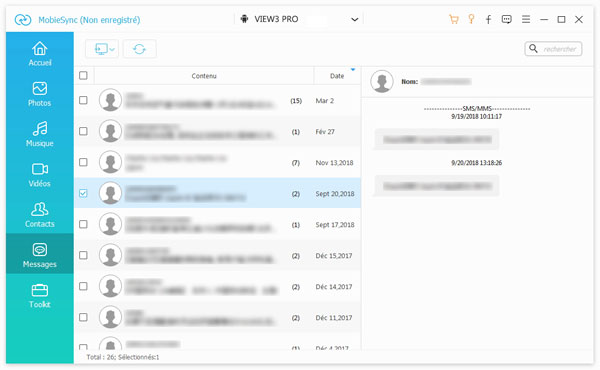
Task: Select the Mar 2 date cell
Action: pos(324,101)
